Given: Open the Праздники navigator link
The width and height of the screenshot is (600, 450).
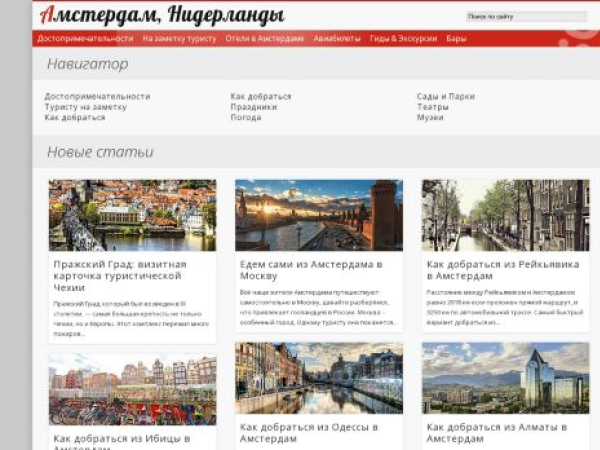Looking at the screenshot, I should click(254, 107).
